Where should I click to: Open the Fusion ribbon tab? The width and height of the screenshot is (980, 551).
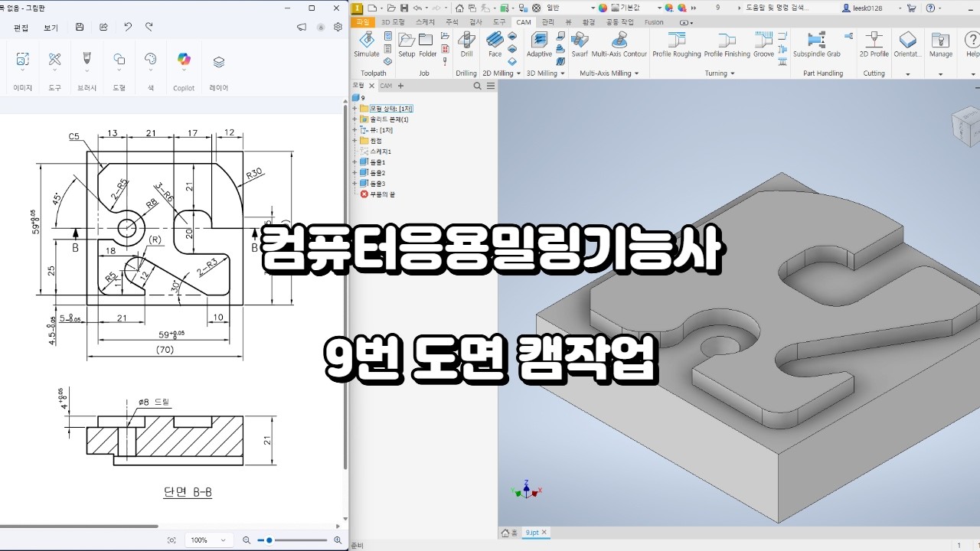pos(654,22)
